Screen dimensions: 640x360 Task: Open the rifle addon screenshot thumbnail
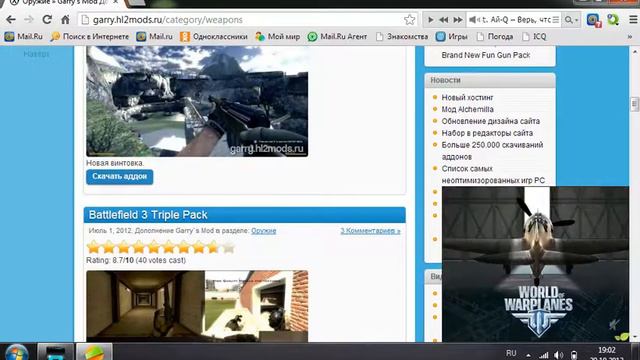[x=197, y=101]
